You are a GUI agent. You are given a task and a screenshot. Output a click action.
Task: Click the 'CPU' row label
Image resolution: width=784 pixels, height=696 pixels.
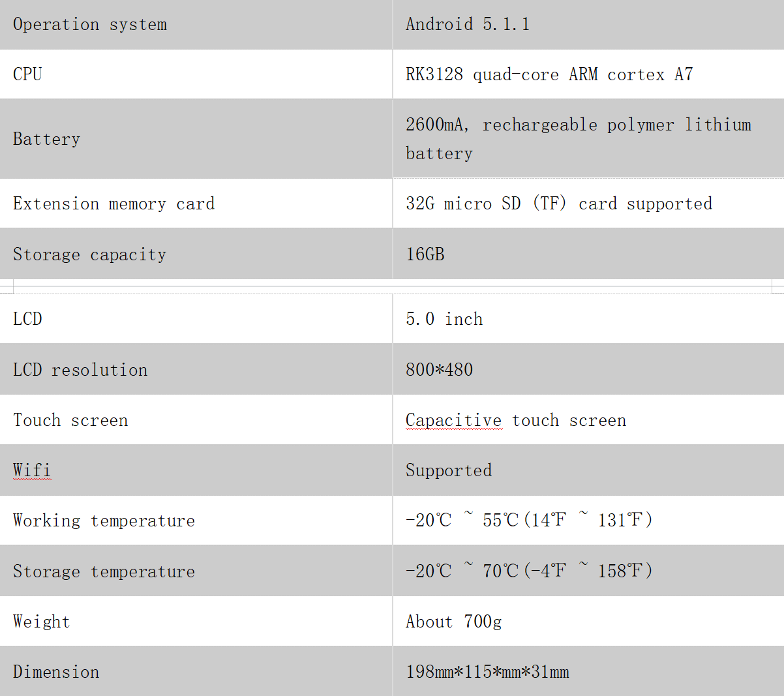[x=27, y=74]
